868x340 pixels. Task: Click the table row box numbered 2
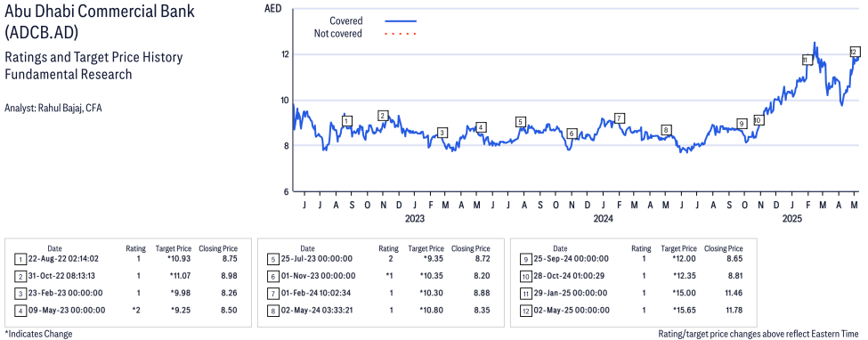(20, 276)
